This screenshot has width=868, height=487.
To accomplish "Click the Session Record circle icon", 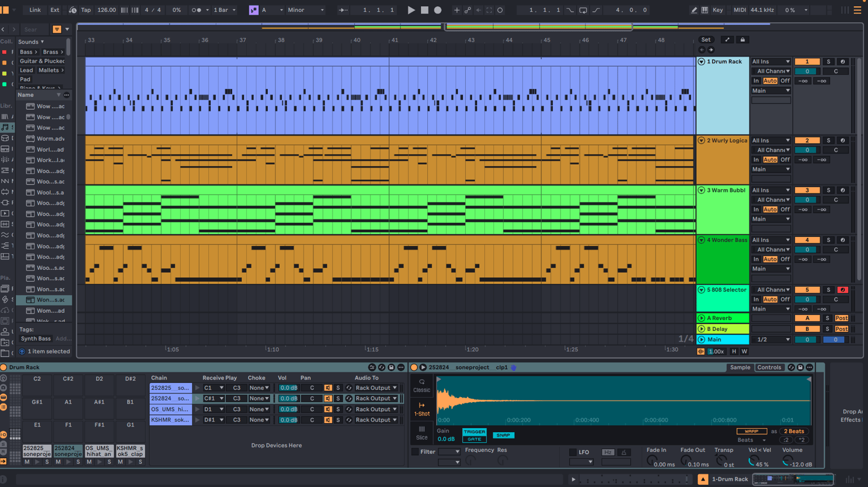I will pyautogui.click(x=500, y=10).
